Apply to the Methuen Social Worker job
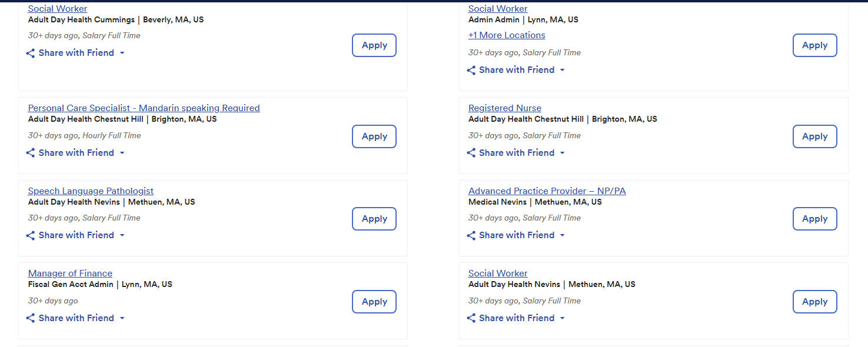 tap(814, 302)
